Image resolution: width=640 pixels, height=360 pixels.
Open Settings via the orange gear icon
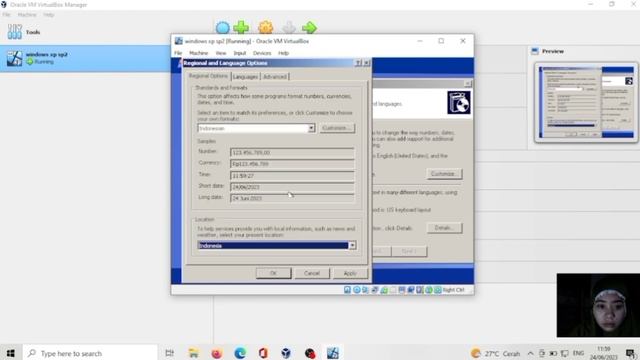[x=265, y=27]
